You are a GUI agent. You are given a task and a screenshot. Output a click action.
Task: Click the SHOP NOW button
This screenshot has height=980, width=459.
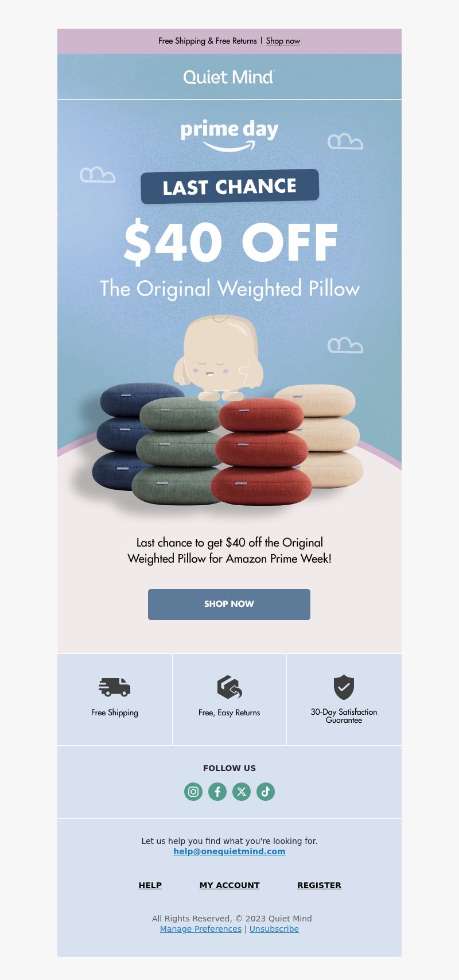[229, 604]
